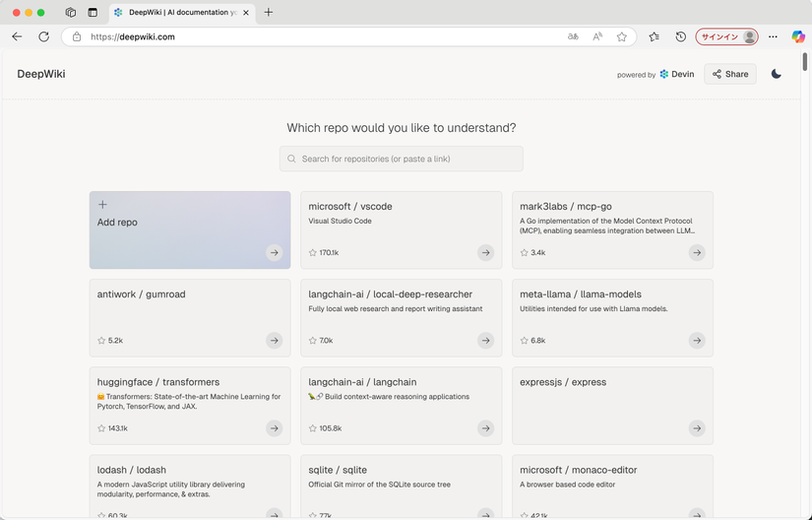Image resolution: width=812 pixels, height=520 pixels.
Task: Open browser history icon
Action: coord(681,36)
